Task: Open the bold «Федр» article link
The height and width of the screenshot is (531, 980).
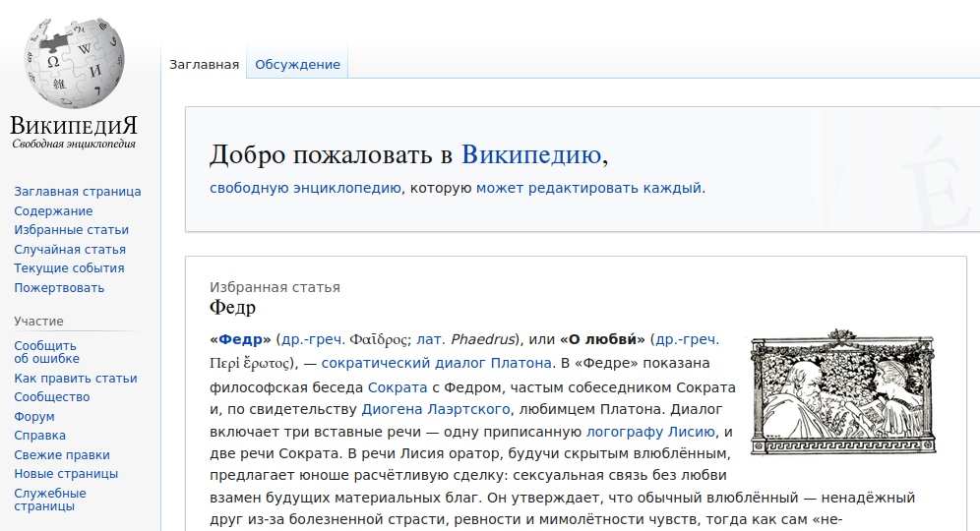Action: coord(241,340)
